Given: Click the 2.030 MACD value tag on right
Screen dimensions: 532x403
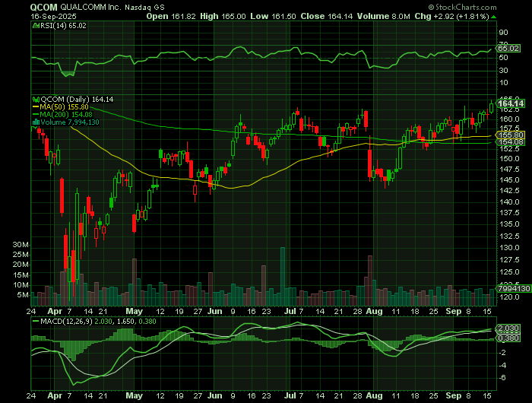Looking at the screenshot, I should pyautogui.click(x=508, y=328).
